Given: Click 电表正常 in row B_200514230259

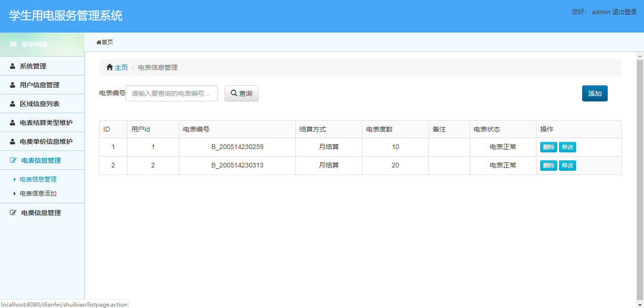Looking at the screenshot, I should pyautogui.click(x=503, y=147).
